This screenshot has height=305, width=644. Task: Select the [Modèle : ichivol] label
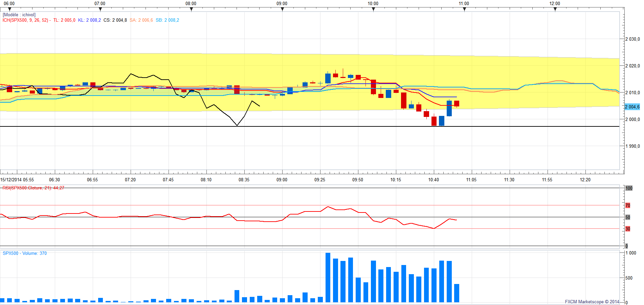pyautogui.click(x=19, y=15)
